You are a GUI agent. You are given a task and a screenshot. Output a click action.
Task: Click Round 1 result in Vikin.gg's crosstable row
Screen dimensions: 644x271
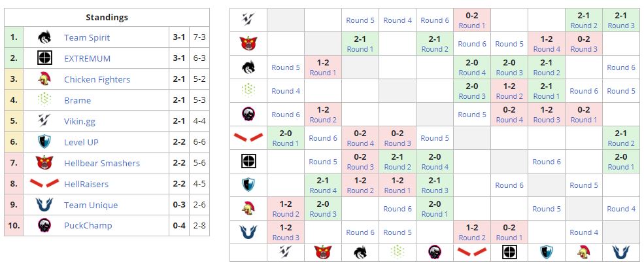point(472,26)
